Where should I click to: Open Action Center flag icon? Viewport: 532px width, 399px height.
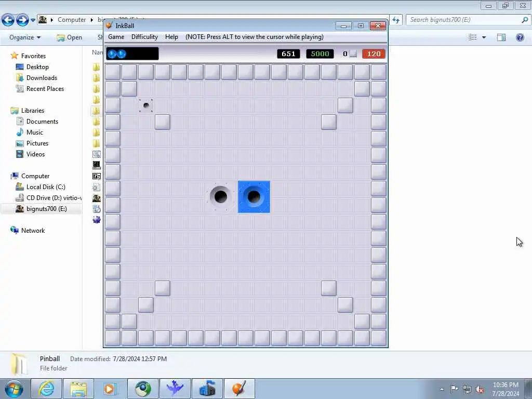454,389
